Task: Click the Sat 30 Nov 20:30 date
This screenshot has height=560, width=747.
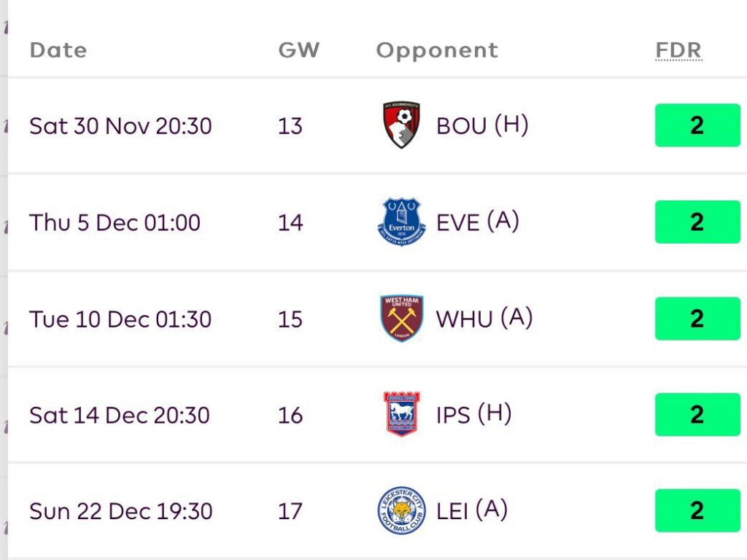Action: tap(120, 126)
